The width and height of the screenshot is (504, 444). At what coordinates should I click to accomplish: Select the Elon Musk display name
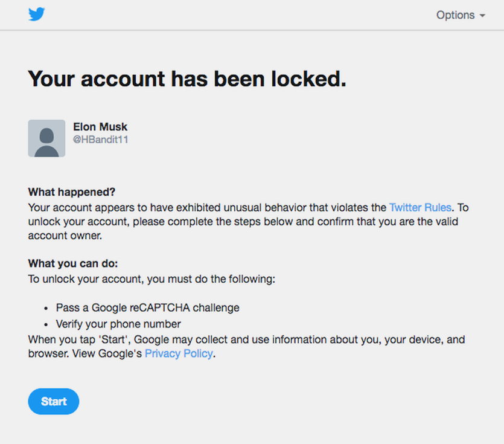coord(100,127)
